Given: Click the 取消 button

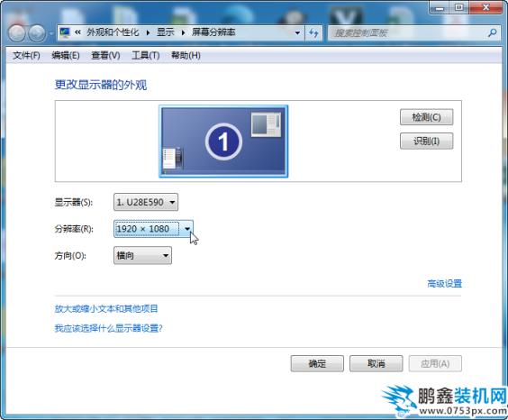Looking at the screenshot, I should point(376,363).
